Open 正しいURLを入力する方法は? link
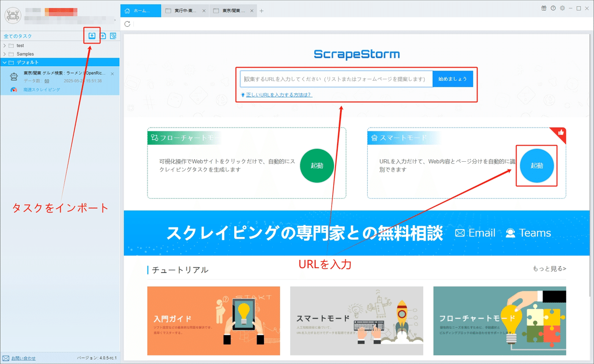 pos(279,95)
